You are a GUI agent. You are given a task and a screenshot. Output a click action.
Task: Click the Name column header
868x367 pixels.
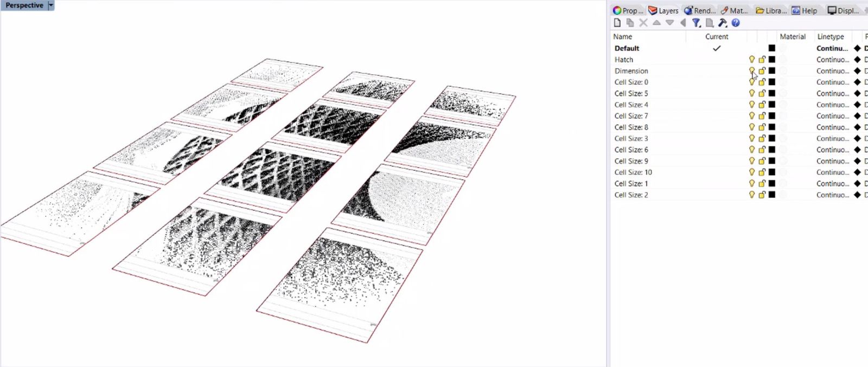pyautogui.click(x=623, y=36)
